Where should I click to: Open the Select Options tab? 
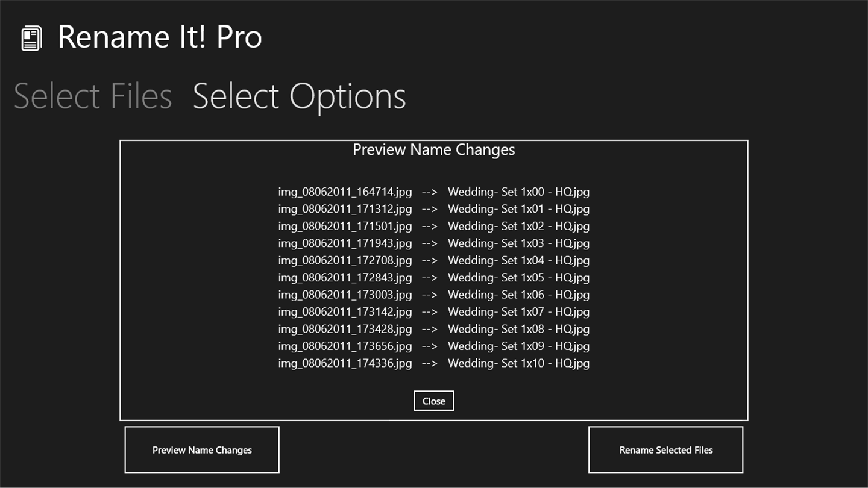coord(299,96)
